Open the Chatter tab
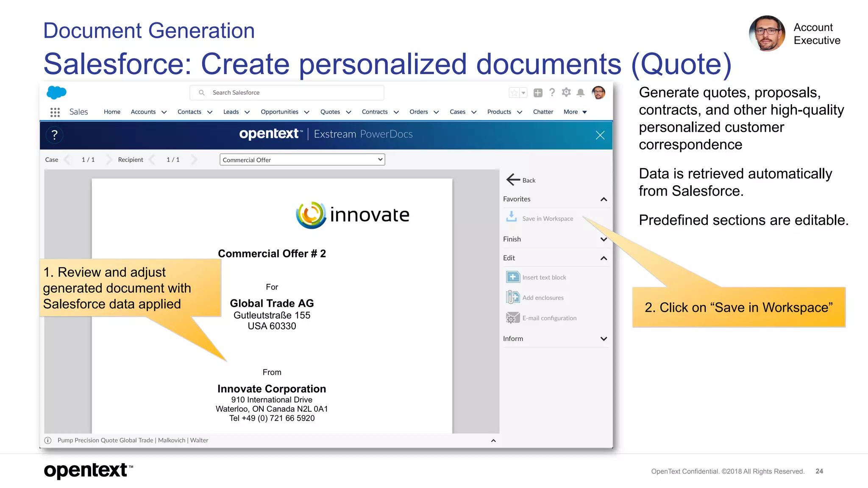868x488 pixels. click(543, 112)
